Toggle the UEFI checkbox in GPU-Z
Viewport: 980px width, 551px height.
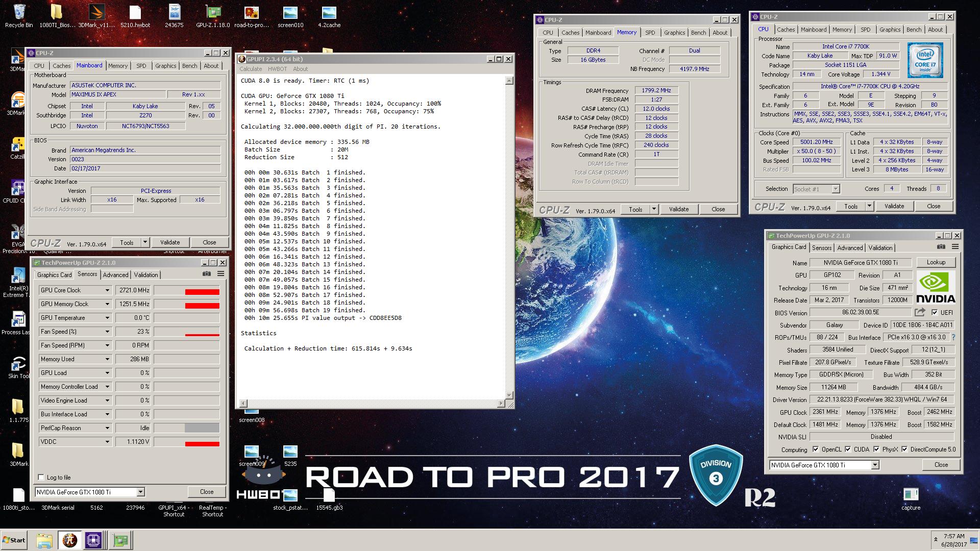(935, 312)
